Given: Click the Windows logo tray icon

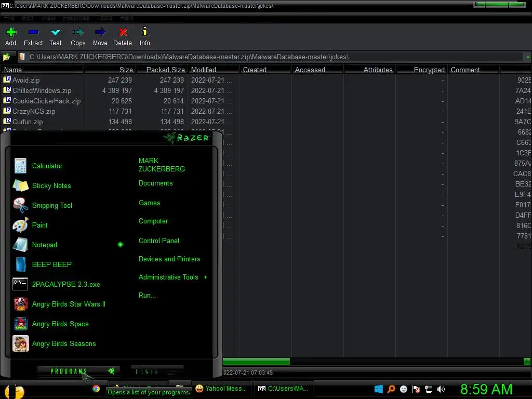Looking at the screenshot, I should click(379, 389).
